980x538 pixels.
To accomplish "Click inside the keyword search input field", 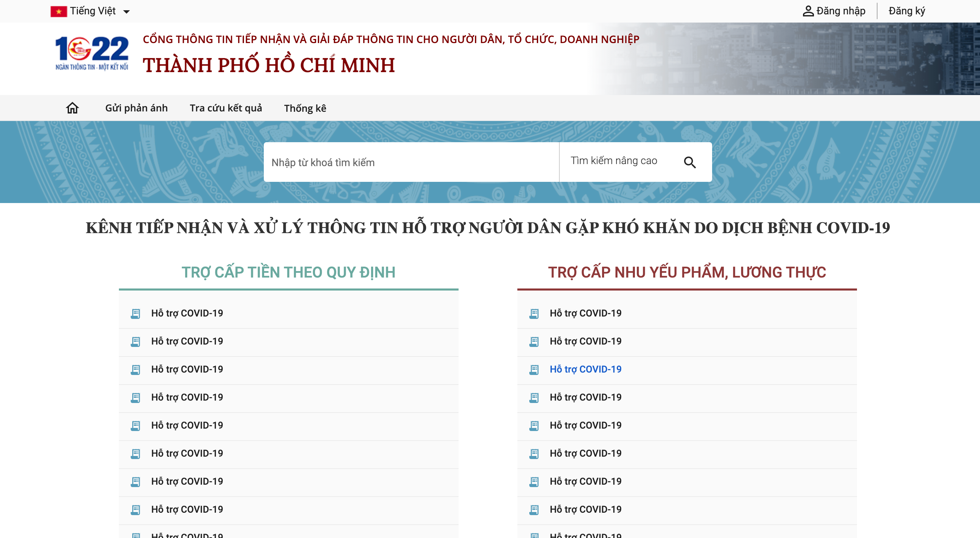I will [411, 162].
